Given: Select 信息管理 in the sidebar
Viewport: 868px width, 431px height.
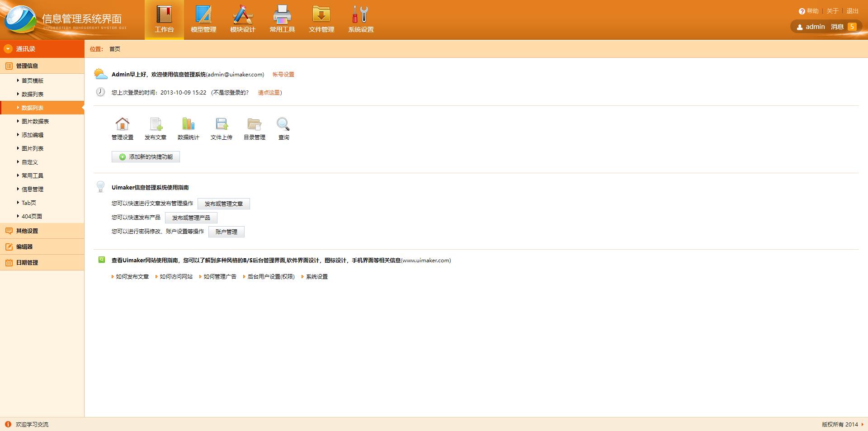Looking at the screenshot, I should [x=33, y=189].
